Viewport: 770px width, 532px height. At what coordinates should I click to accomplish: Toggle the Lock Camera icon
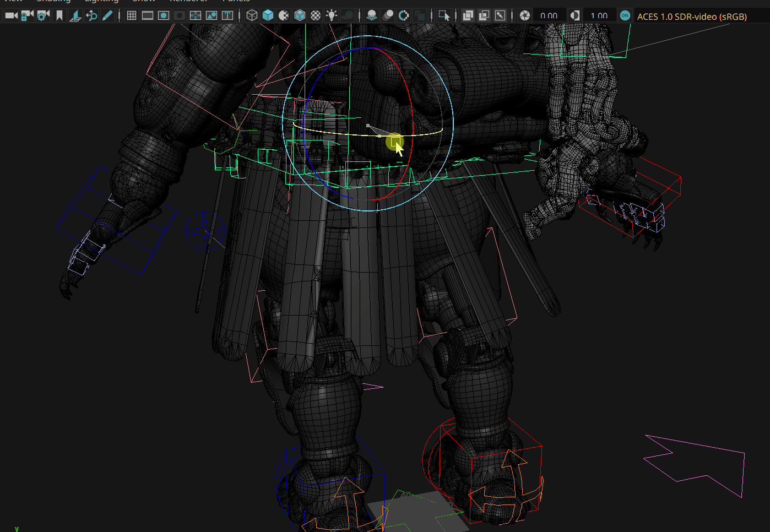27,15
